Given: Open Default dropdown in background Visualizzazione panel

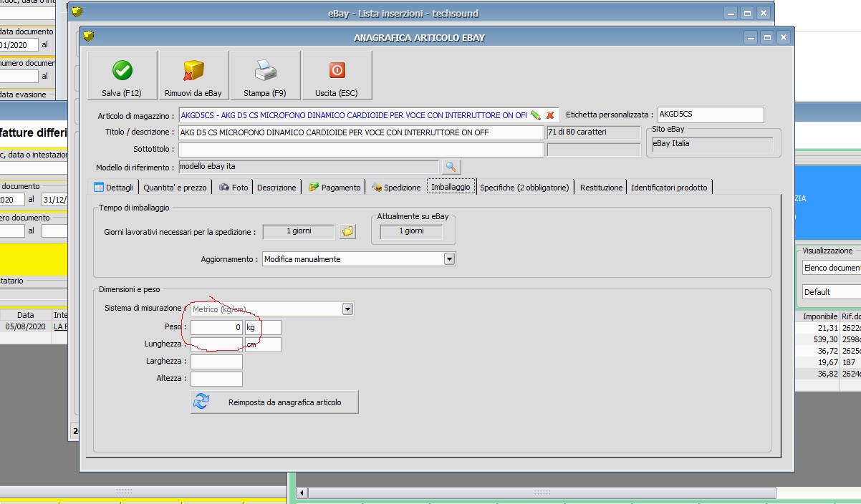Looking at the screenshot, I should pos(832,292).
